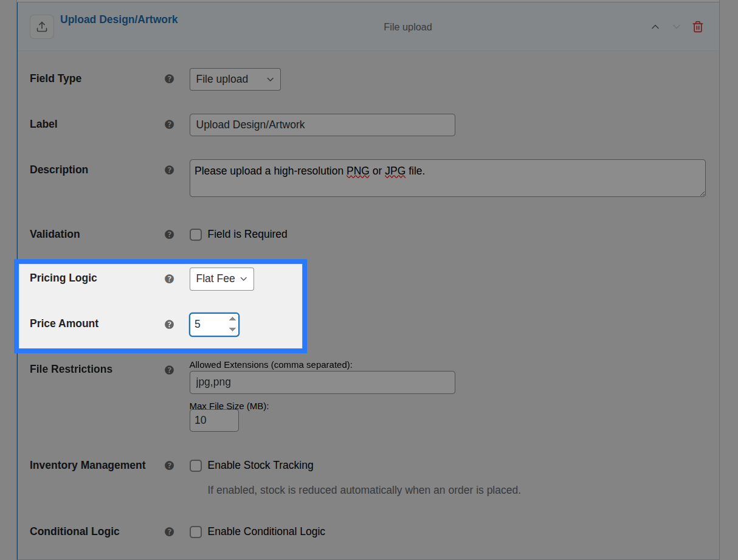The width and height of the screenshot is (738, 560).
Task: Move field down with the down chevron
Action: point(677,27)
